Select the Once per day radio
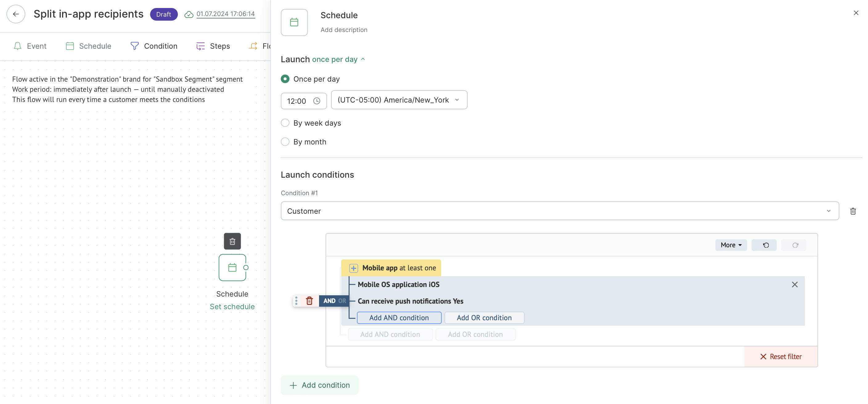This screenshot has height=404, width=868. [x=285, y=79]
